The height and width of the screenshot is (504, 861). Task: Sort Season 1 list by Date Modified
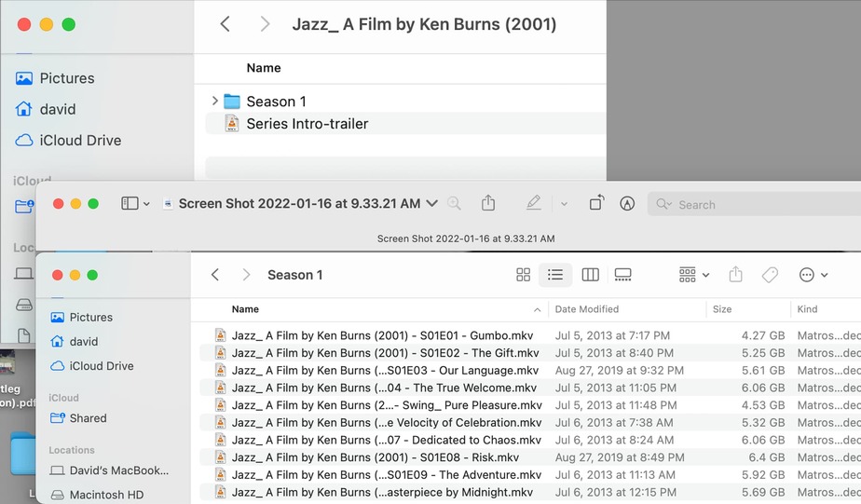pos(586,309)
